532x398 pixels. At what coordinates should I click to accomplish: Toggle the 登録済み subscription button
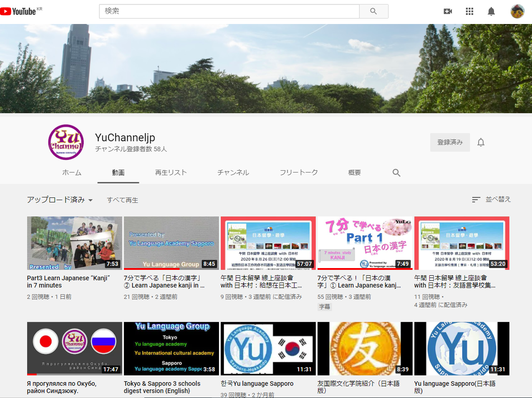point(450,142)
